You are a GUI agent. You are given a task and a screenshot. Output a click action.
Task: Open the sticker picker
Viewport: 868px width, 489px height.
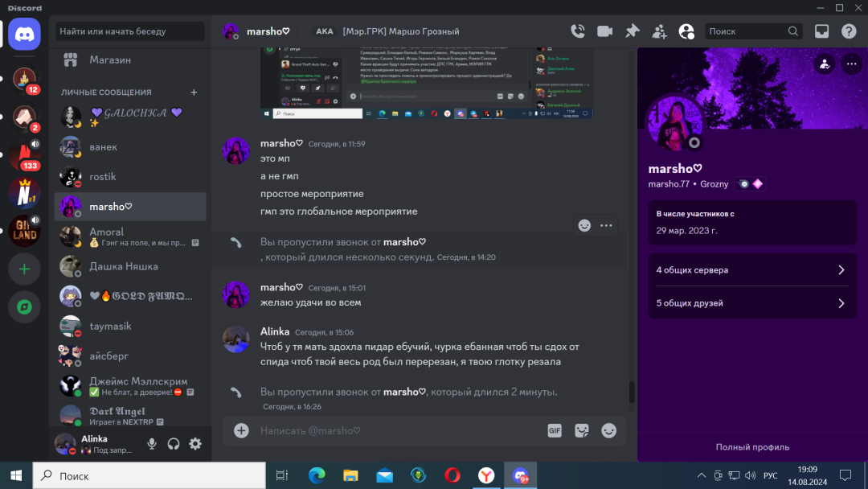582,430
